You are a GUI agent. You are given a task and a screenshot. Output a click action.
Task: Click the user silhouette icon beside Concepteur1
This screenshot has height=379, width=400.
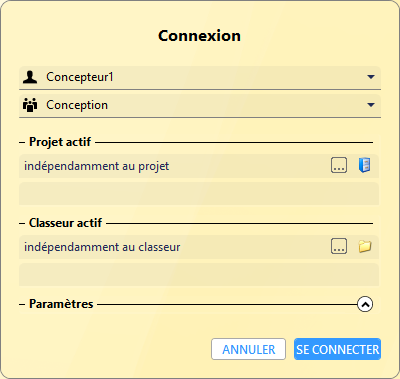point(30,77)
